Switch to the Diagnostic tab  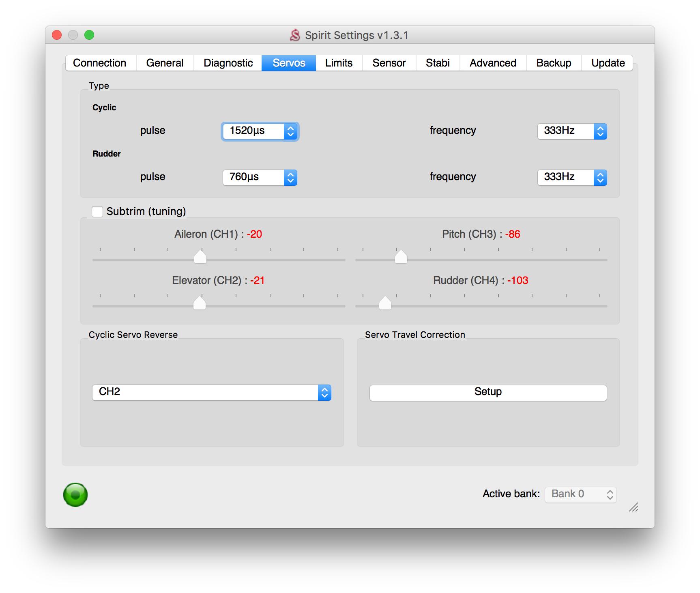click(228, 63)
